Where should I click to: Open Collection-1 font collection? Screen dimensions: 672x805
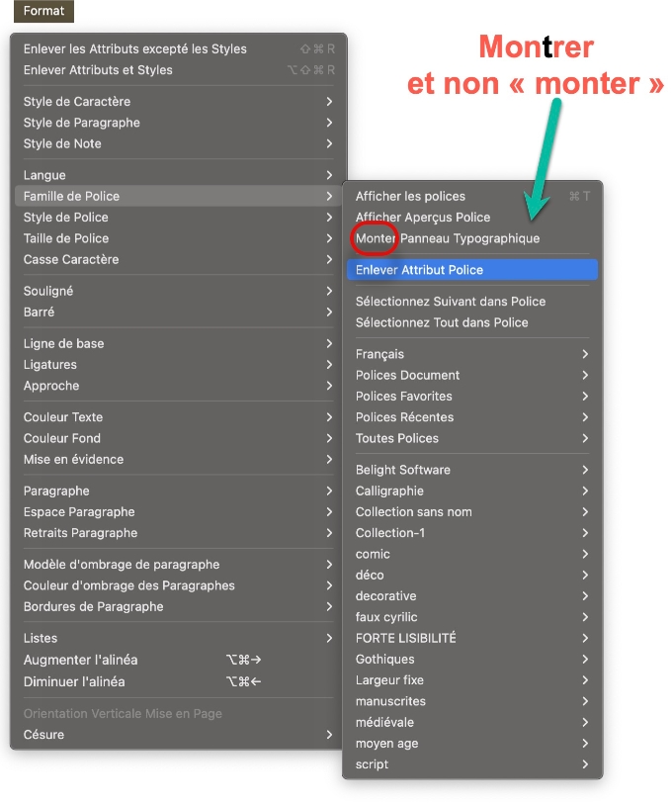472,533
